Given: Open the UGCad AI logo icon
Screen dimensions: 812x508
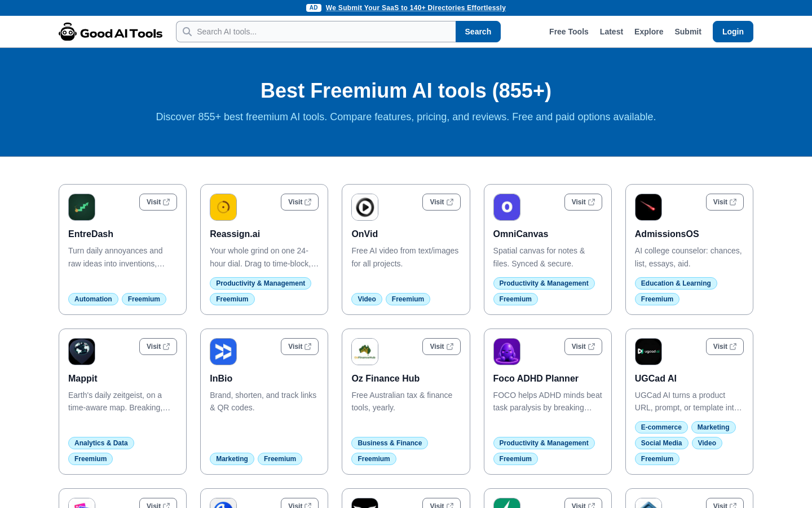Looking at the screenshot, I should [648, 352].
